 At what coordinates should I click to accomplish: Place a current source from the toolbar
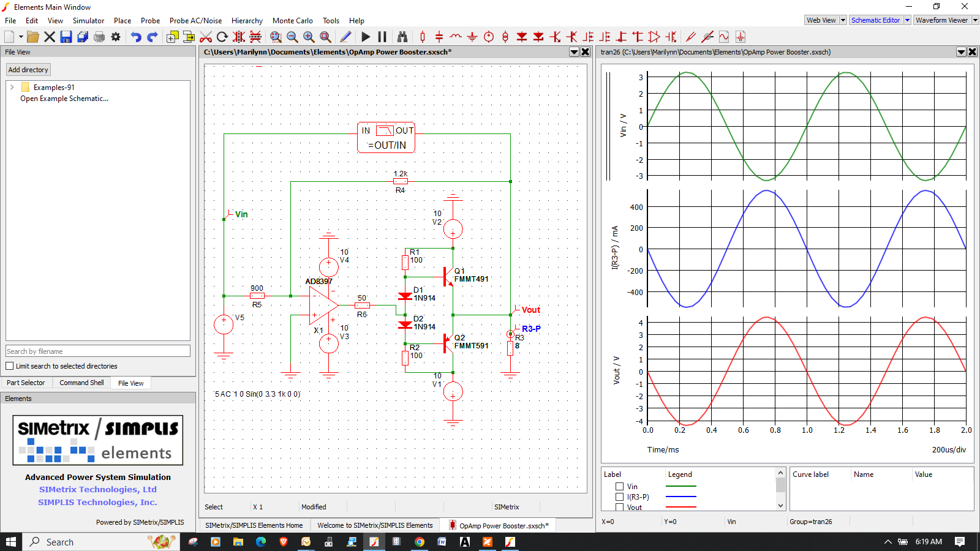pyautogui.click(x=505, y=37)
